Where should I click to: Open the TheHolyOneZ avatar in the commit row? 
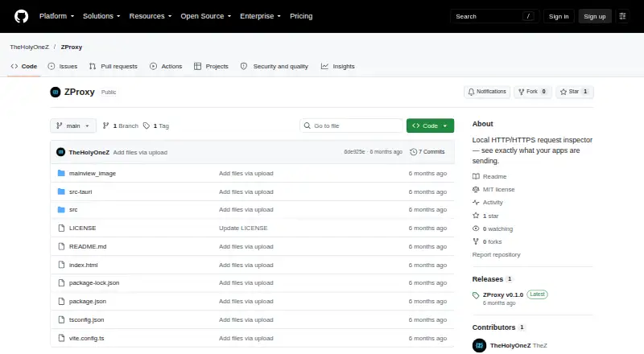pyautogui.click(x=61, y=152)
